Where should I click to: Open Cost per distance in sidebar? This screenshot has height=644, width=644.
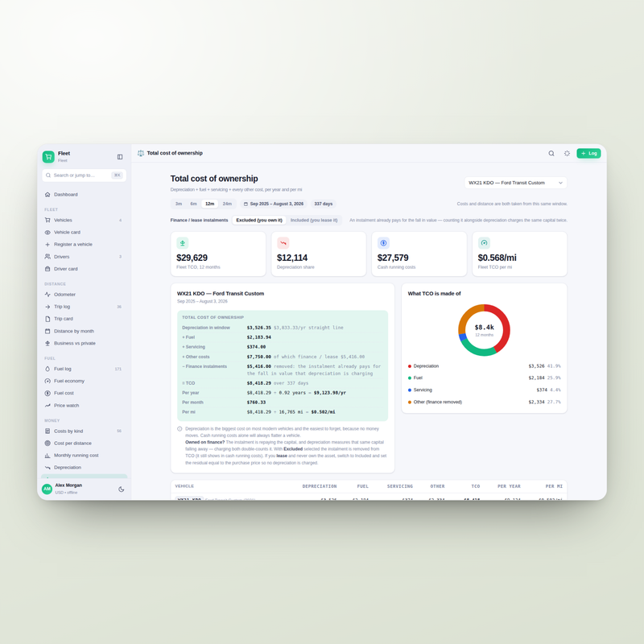pyautogui.click(x=85, y=444)
